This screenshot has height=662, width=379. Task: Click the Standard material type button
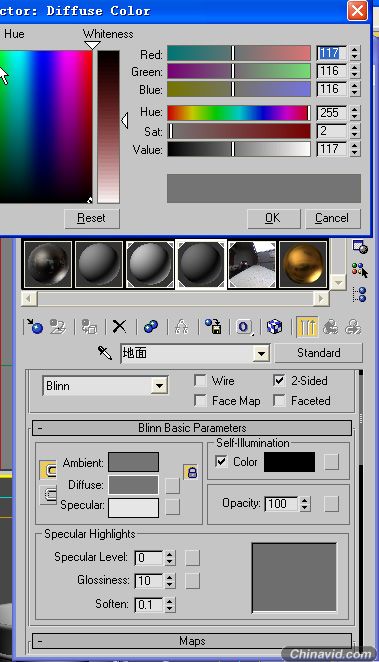(x=318, y=353)
